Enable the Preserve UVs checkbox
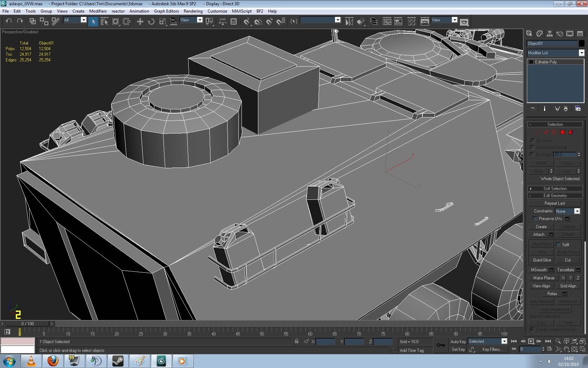 (x=535, y=219)
